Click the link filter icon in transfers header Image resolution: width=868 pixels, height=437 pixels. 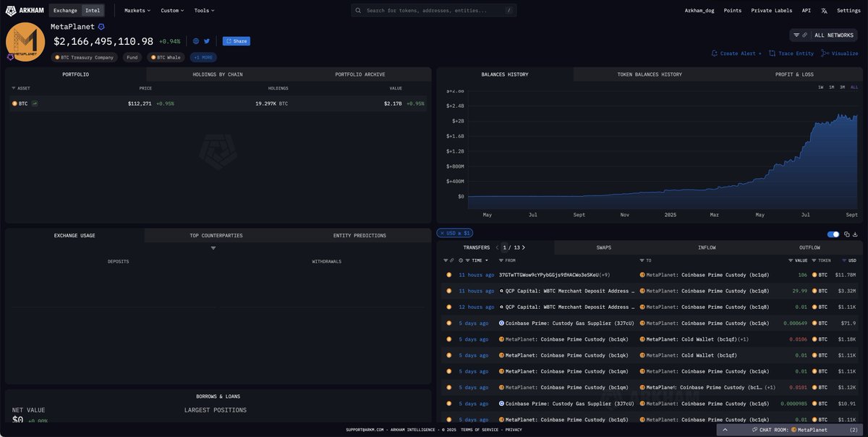point(453,260)
